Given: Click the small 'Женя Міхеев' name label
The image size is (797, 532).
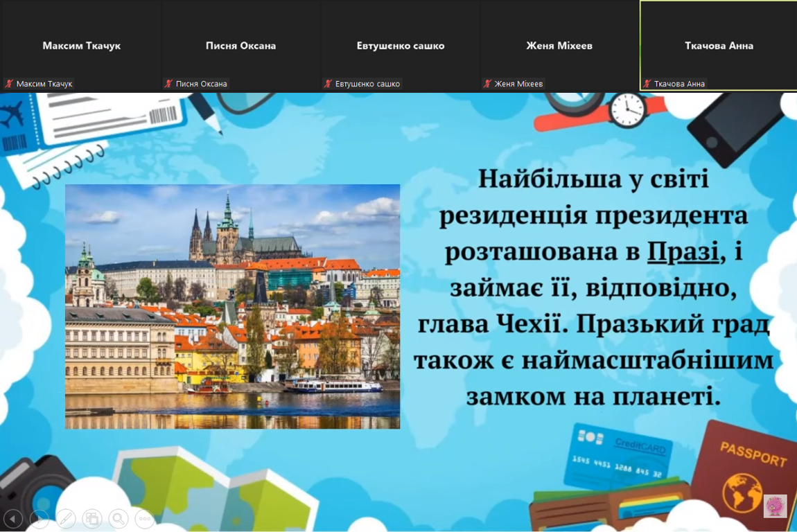Looking at the screenshot, I should [x=518, y=84].
